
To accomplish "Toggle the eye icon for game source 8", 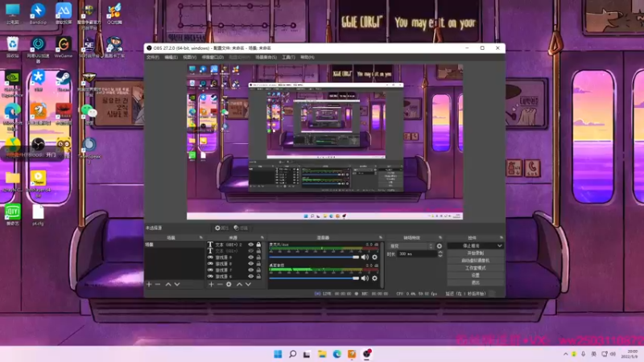I will tap(251, 264).
